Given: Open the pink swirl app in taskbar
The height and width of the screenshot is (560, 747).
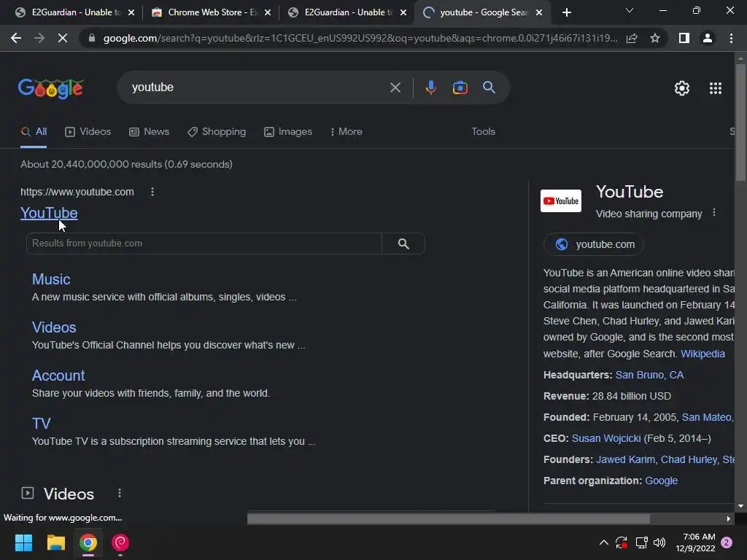Looking at the screenshot, I should tap(120, 542).
